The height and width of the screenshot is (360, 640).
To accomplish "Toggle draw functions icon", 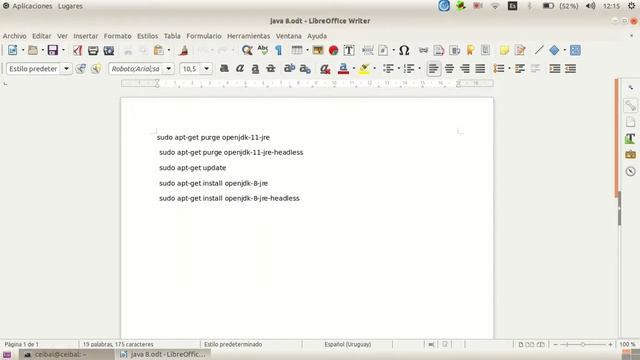I will (x=575, y=50).
